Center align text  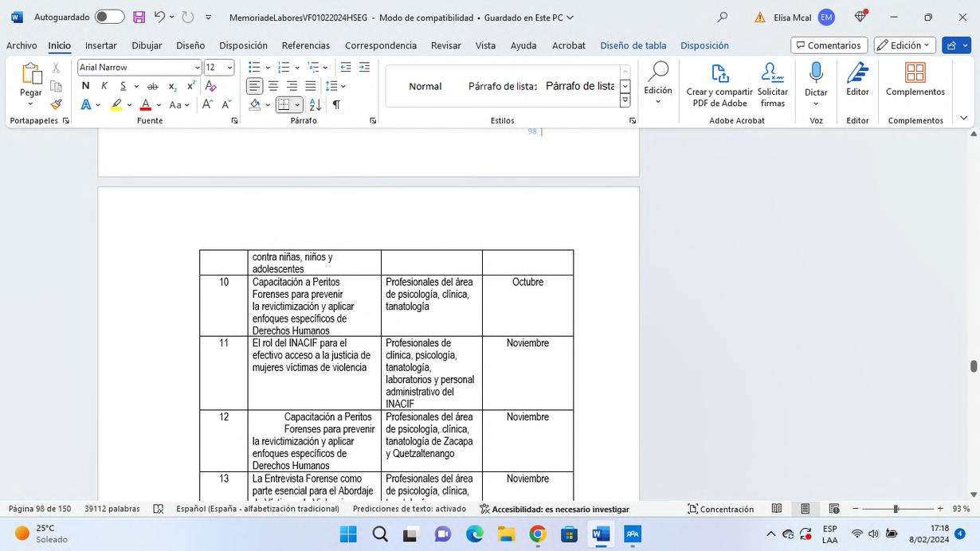273,86
